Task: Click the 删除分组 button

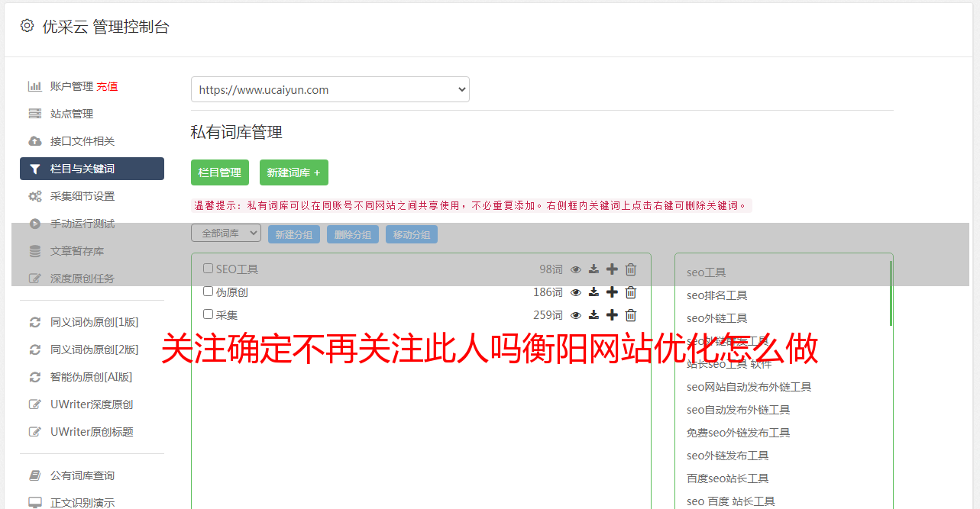Action: pos(353,234)
